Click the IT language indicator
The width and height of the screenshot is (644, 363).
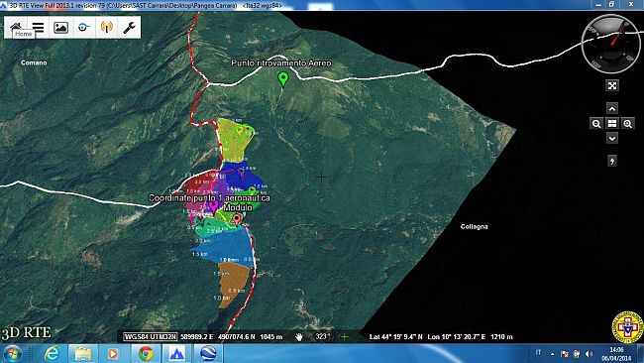tap(538, 353)
